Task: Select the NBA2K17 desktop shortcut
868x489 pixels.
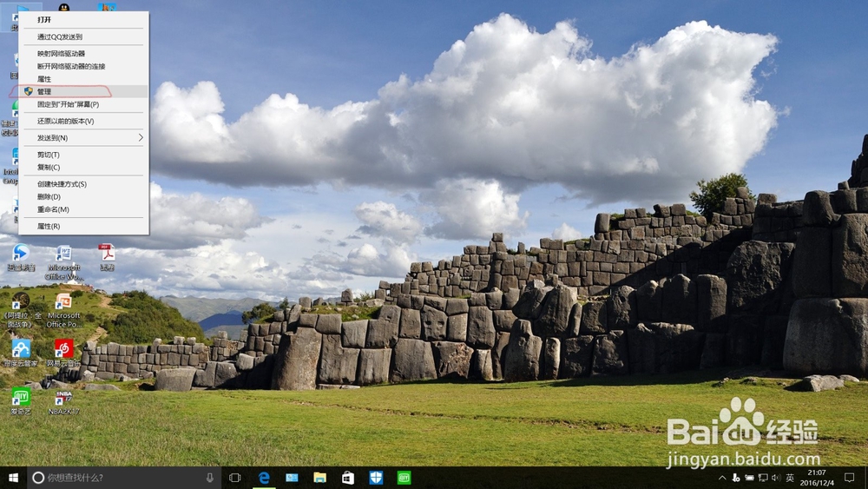Action: click(x=63, y=401)
